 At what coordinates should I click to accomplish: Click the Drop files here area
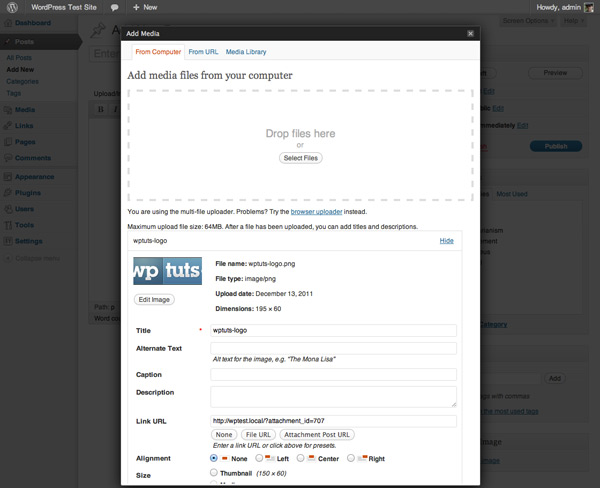pyautogui.click(x=300, y=146)
